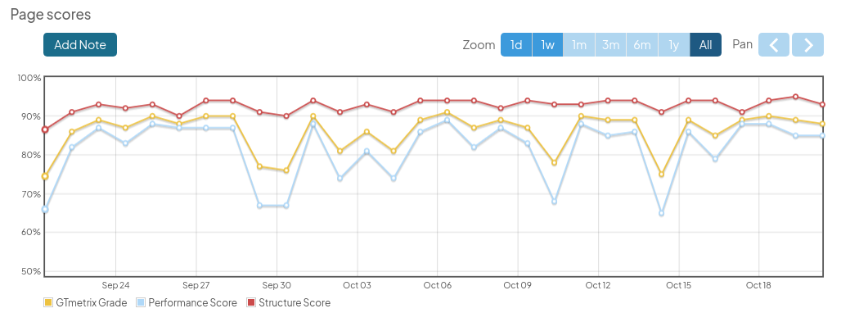The height and width of the screenshot is (322, 868).
Task: Click the Oct 03 axis label
Action: coord(357,286)
